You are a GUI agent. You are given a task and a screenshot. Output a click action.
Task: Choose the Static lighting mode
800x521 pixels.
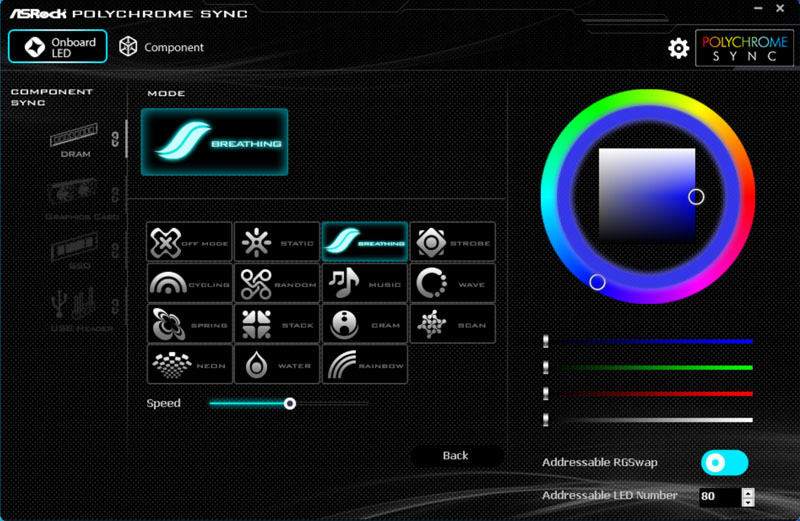coord(277,242)
